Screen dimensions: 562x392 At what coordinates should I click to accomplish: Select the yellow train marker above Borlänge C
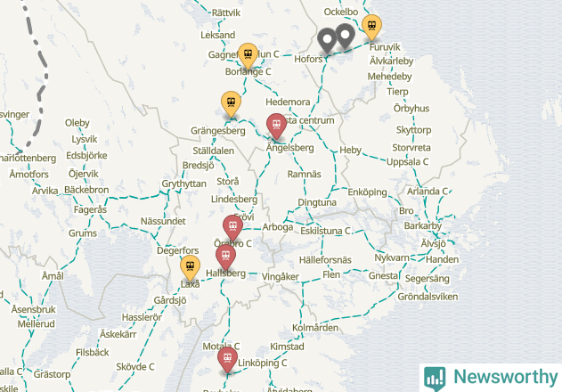248,55
